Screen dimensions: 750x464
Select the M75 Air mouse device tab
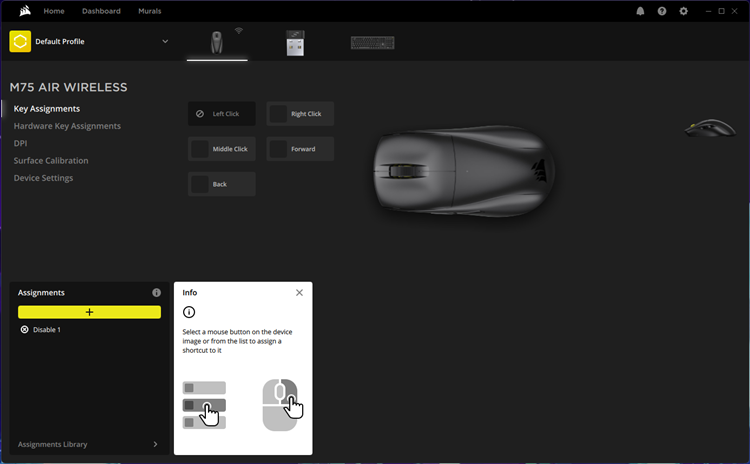[217, 42]
